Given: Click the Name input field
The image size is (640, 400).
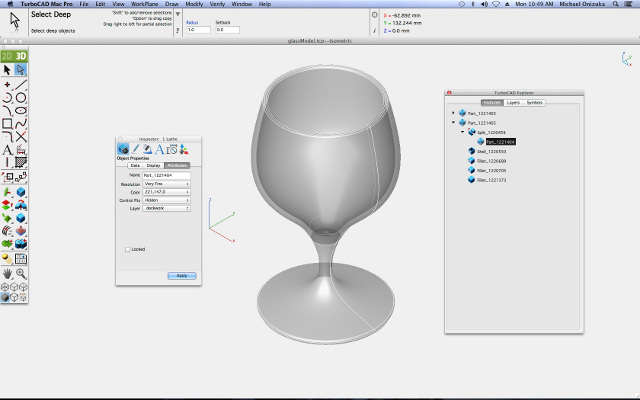Looking at the screenshot, I should point(167,175).
